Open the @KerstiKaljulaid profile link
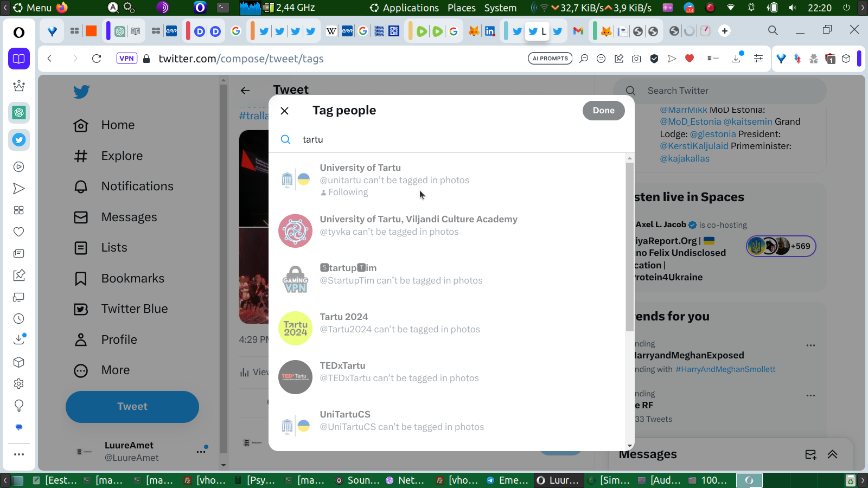 click(x=694, y=146)
